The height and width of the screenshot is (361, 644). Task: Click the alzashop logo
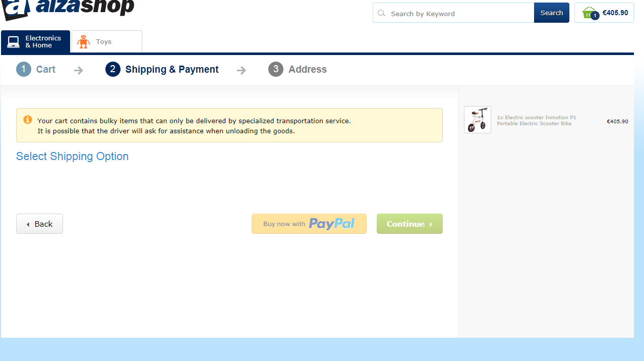click(x=68, y=9)
